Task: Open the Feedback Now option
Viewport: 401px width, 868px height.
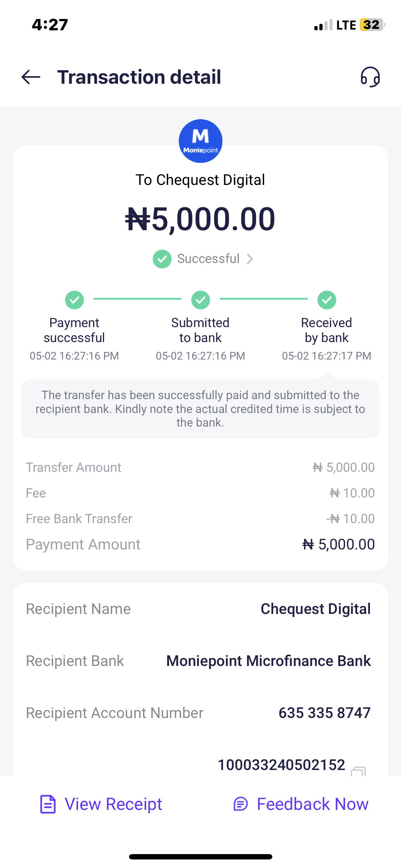Action: 312,804
